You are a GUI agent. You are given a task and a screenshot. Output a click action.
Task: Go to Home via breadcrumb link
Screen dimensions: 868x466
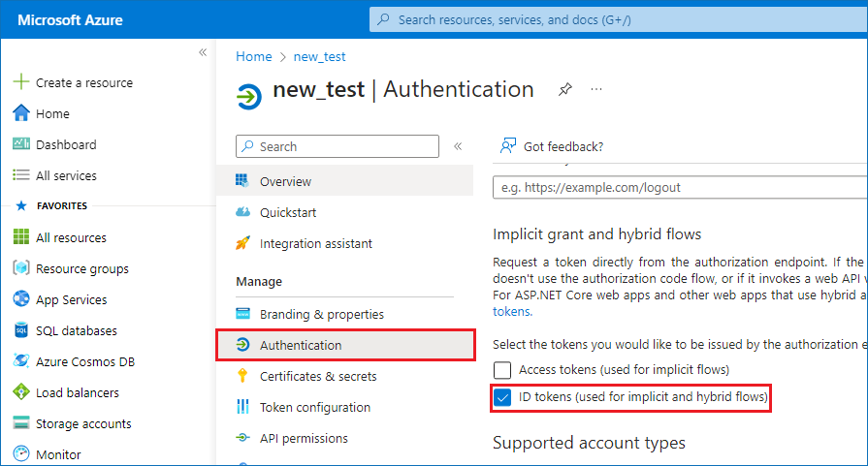(x=253, y=56)
